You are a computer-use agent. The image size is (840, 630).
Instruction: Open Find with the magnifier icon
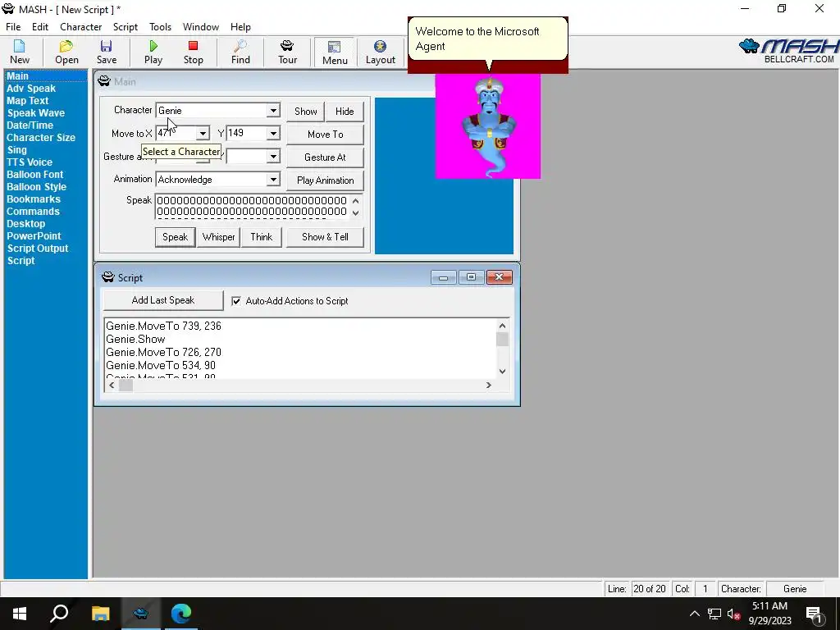click(x=240, y=52)
